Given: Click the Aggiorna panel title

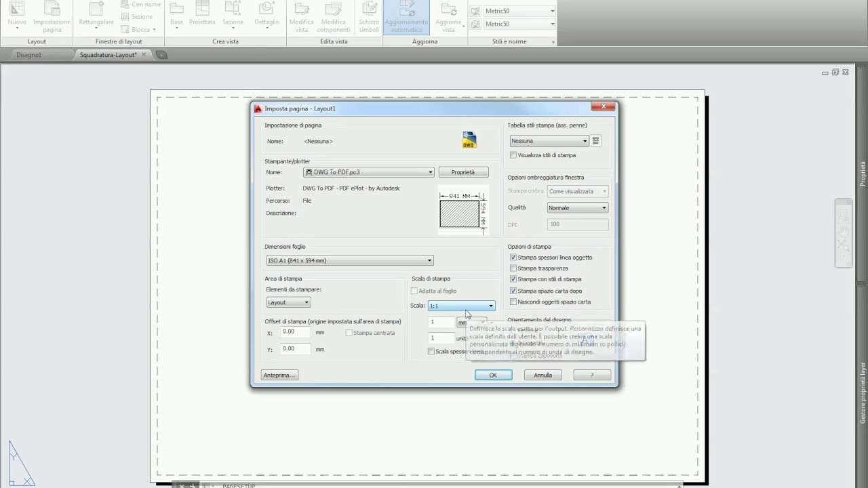Looking at the screenshot, I should pyautogui.click(x=425, y=41).
